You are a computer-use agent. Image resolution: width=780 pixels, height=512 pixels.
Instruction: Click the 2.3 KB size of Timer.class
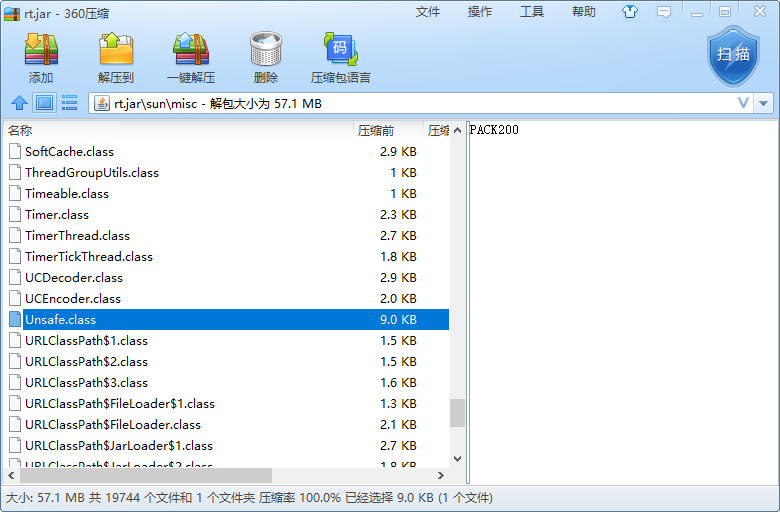pyautogui.click(x=398, y=214)
